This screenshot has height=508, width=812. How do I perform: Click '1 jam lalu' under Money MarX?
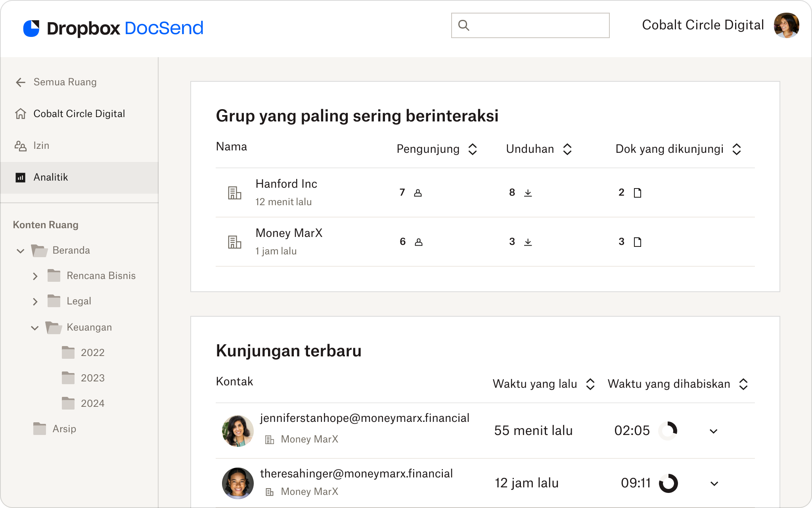click(x=276, y=251)
